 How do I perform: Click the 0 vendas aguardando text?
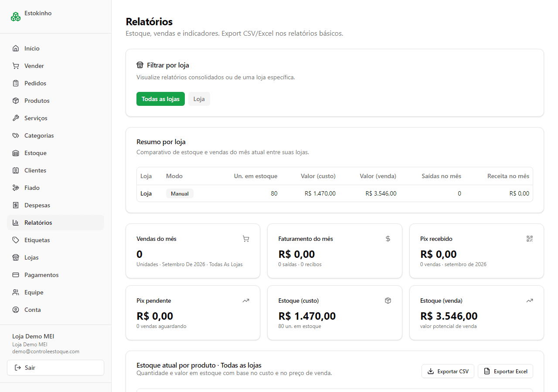pos(161,326)
